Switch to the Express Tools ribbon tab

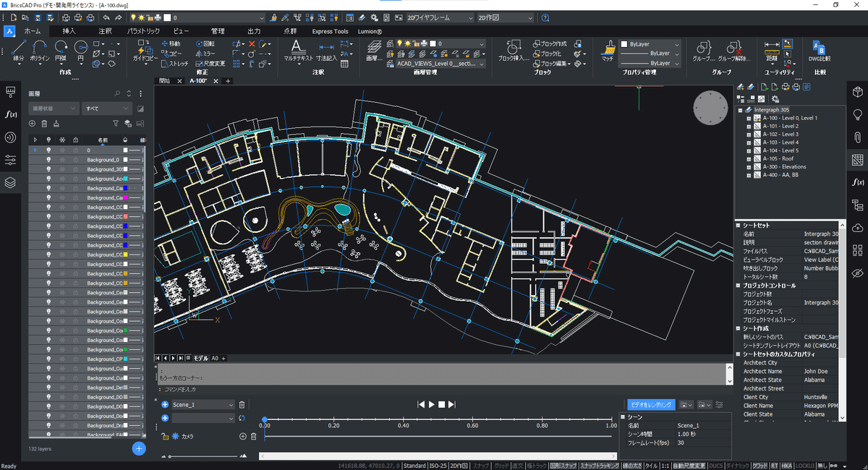tap(330, 31)
